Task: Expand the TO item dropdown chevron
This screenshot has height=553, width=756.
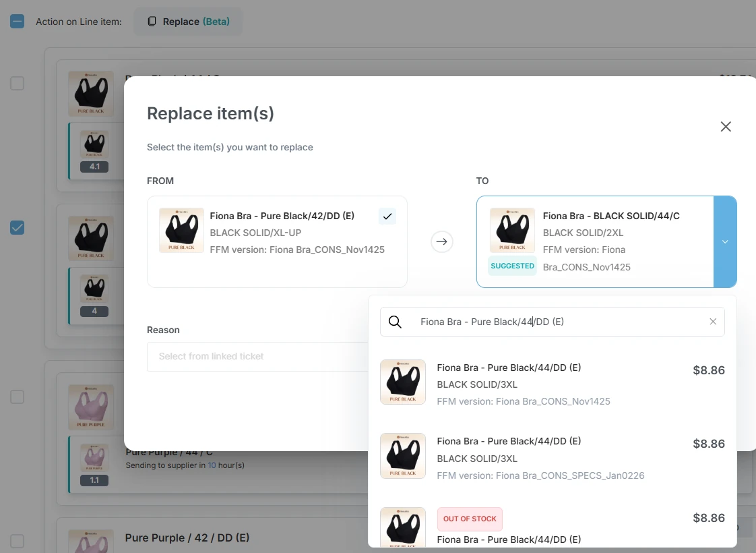Action: pos(725,241)
